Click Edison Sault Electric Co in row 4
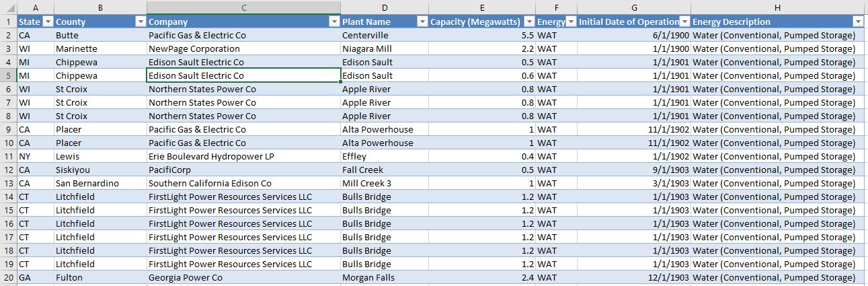The width and height of the screenshot is (868, 286). pyautogui.click(x=244, y=62)
